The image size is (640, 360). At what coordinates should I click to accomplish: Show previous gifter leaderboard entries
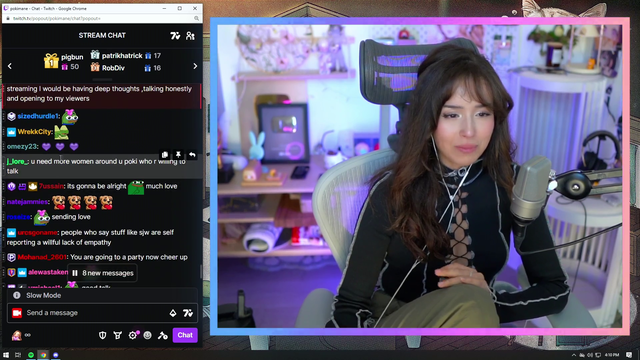coord(10,66)
